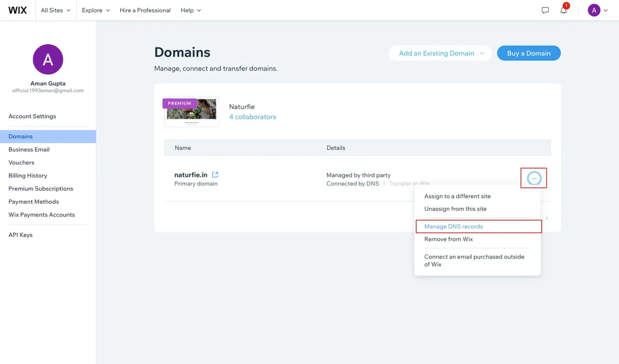The height and width of the screenshot is (364, 619).
Task: Open the account avatar menu in header
Action: (x=594, y=10)
